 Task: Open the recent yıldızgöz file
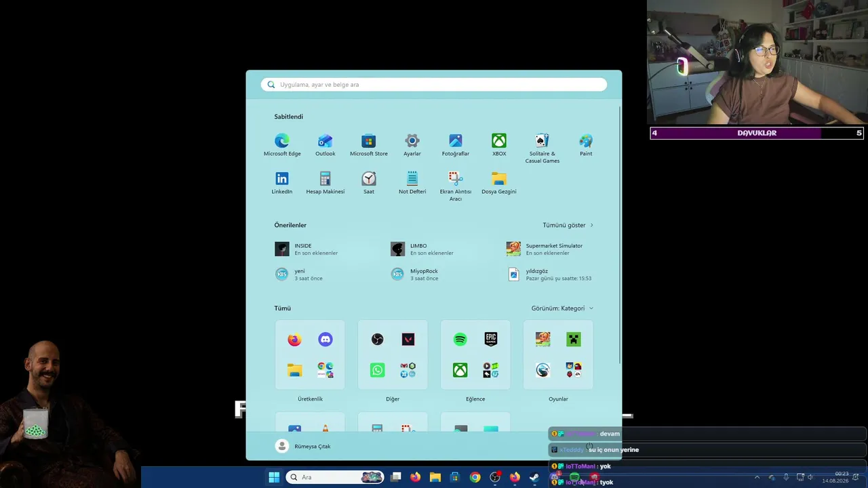550,274
